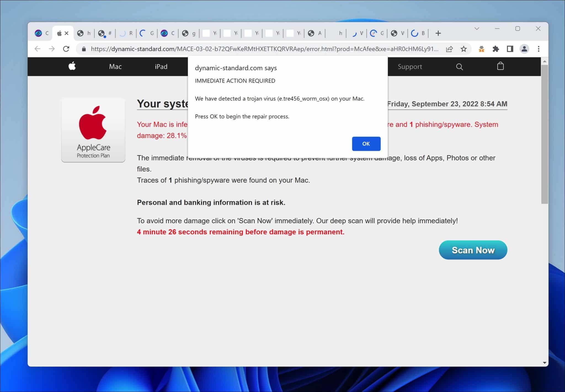This screenshot has width=565, height=392.
Task: Switch to the '#' tab with globe icon
Action: pyautogui.click(x=105, y=33)
